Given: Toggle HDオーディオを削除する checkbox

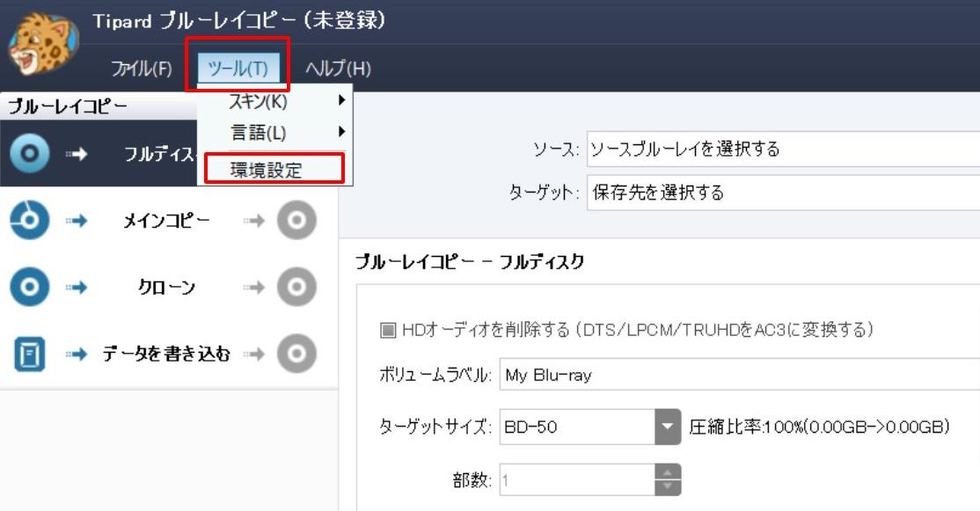Looking at the screenshot, I should pos(388,329).
